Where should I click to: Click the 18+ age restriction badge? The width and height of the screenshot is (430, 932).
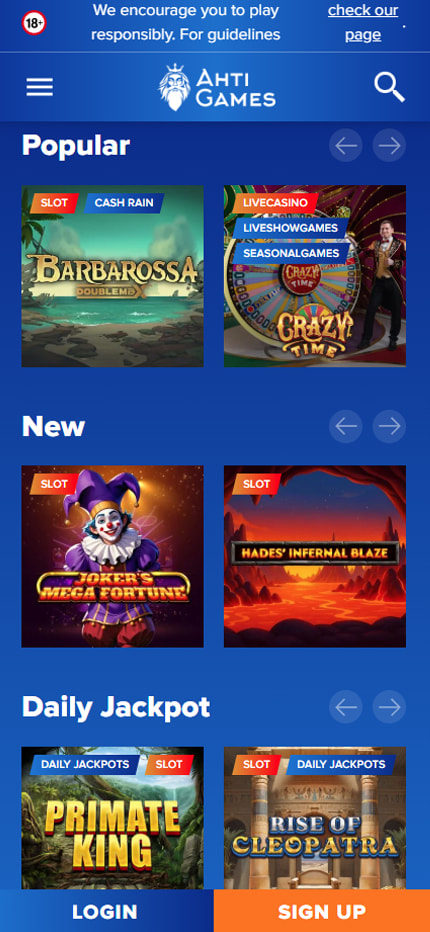[x=34, y=23]
